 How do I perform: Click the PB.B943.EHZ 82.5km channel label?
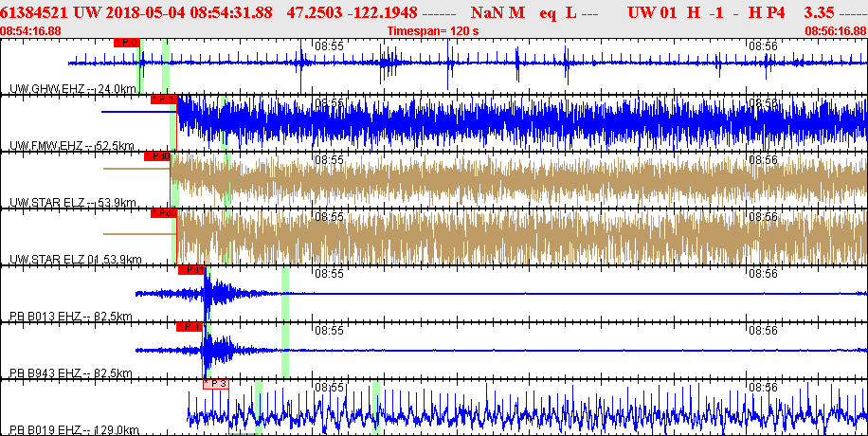(69, 373)
